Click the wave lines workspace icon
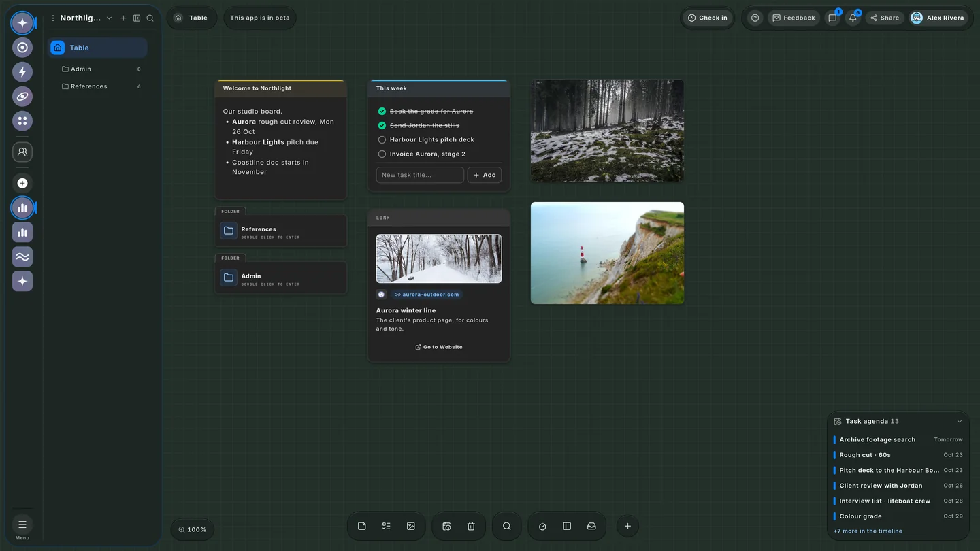 tap(22, 257)
